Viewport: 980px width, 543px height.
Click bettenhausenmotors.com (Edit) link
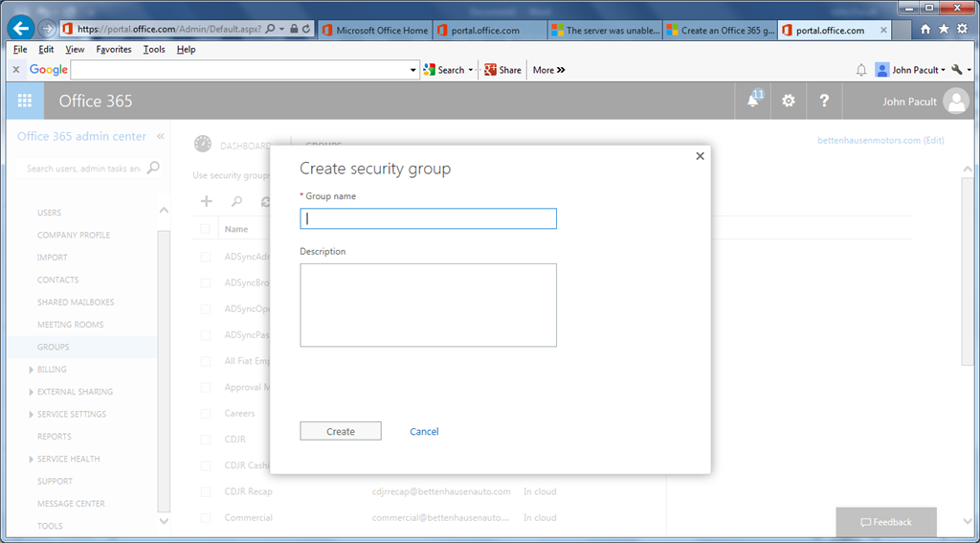point(880,141)
